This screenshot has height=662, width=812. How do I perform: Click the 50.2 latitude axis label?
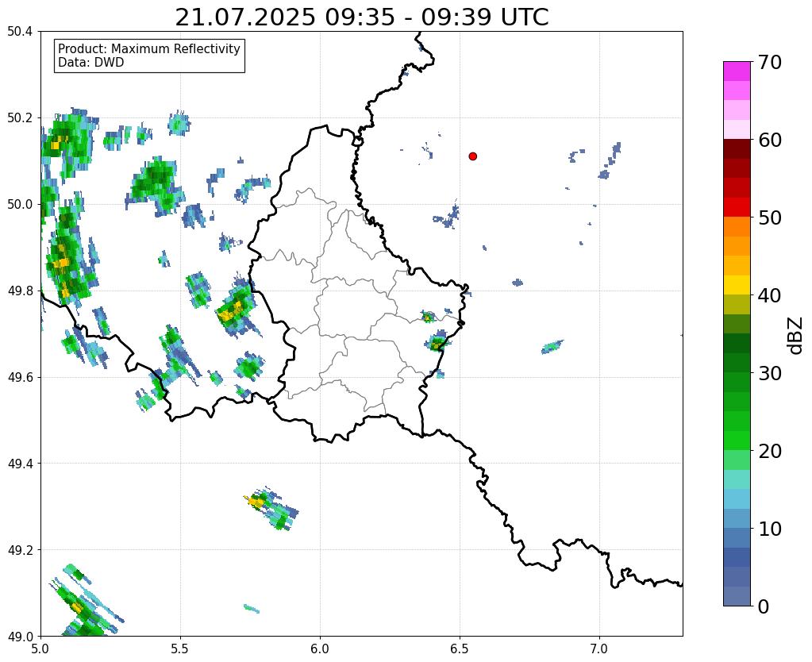tap(20, 117)
